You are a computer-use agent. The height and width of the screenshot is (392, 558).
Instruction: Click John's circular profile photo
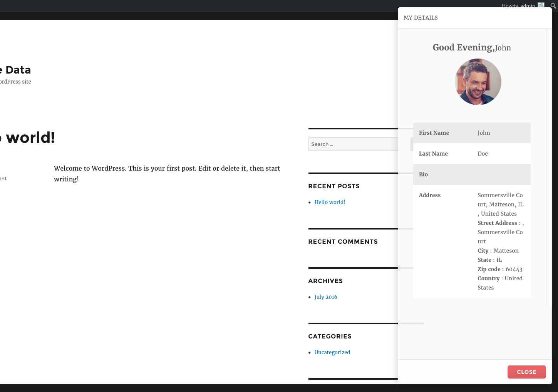click(x=478, y=82)
